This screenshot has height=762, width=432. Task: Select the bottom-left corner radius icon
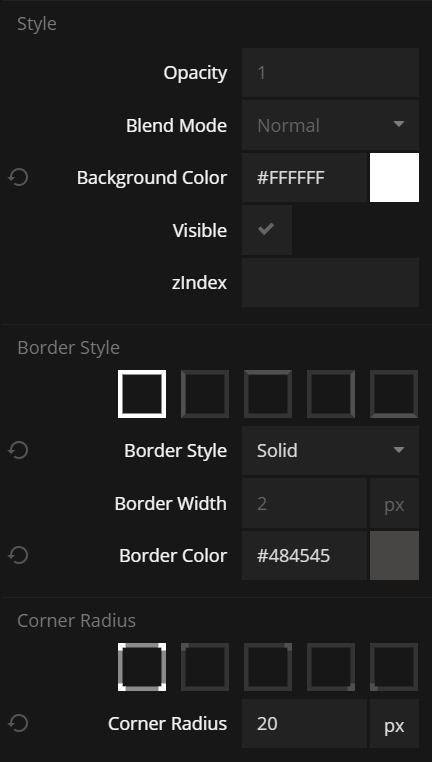394,667
